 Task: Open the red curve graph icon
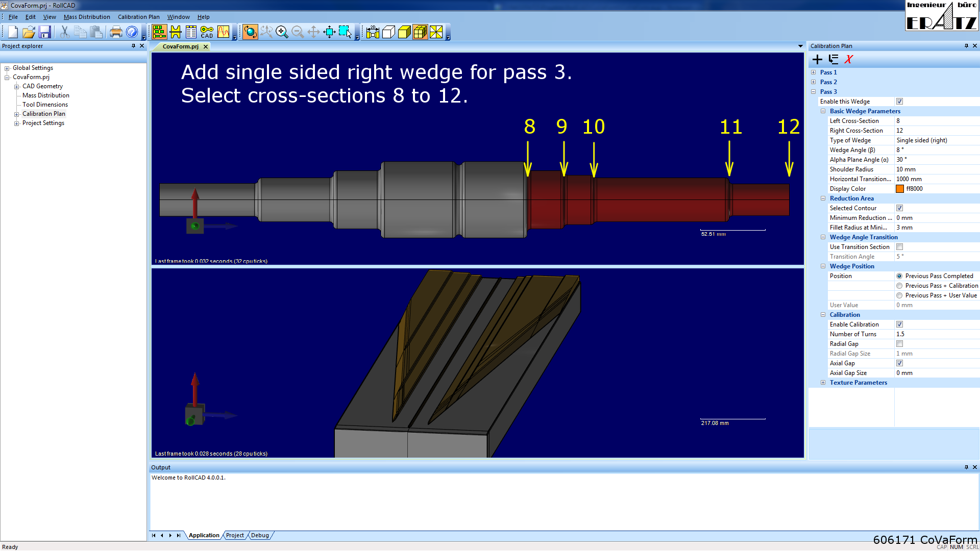click(224, 32)
